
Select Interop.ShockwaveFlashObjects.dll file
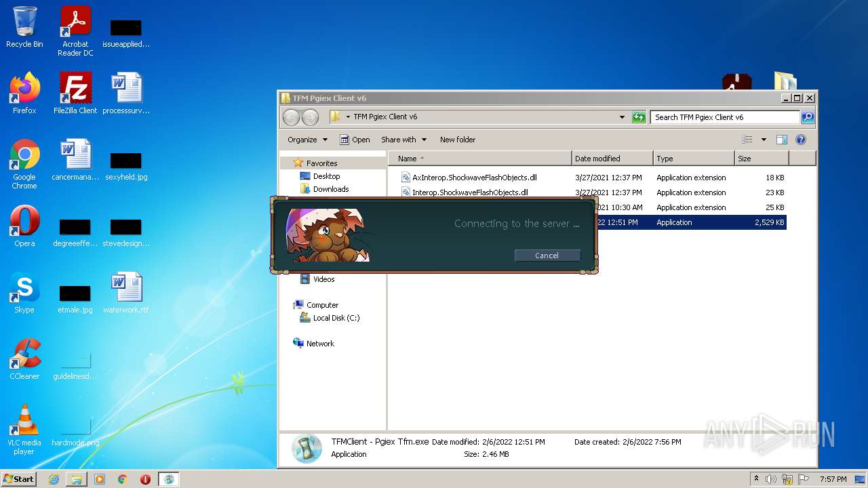pos(470,192)
